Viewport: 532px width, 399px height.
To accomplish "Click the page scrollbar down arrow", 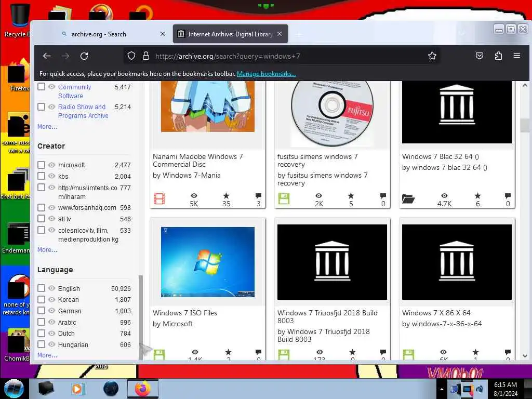I will [x=525, y=355].
